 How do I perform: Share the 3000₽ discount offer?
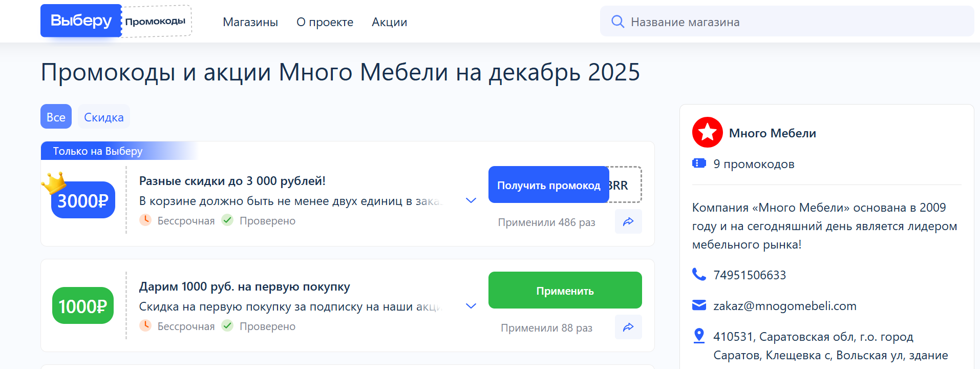point(628,221)
